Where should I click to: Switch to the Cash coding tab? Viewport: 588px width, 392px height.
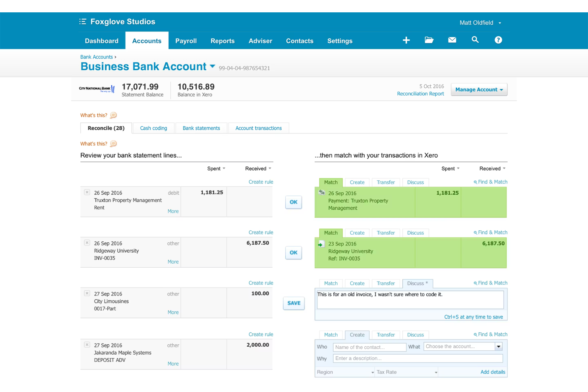pos(153,128)
